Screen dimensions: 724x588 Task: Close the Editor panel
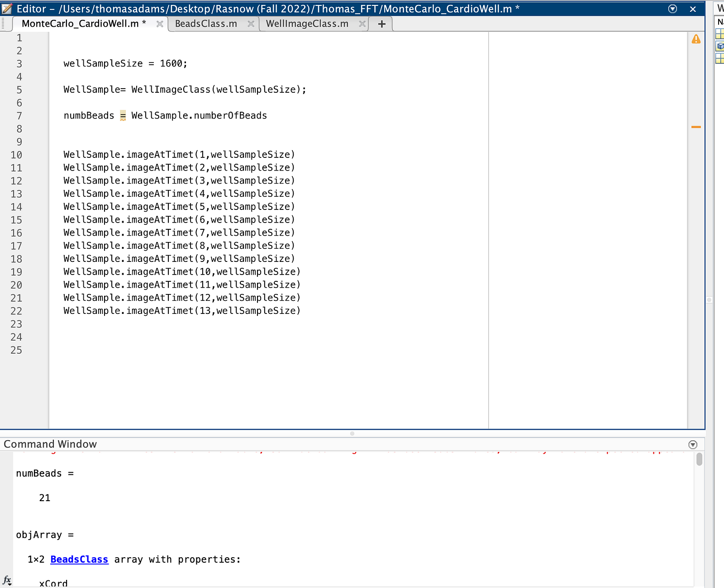693,9
